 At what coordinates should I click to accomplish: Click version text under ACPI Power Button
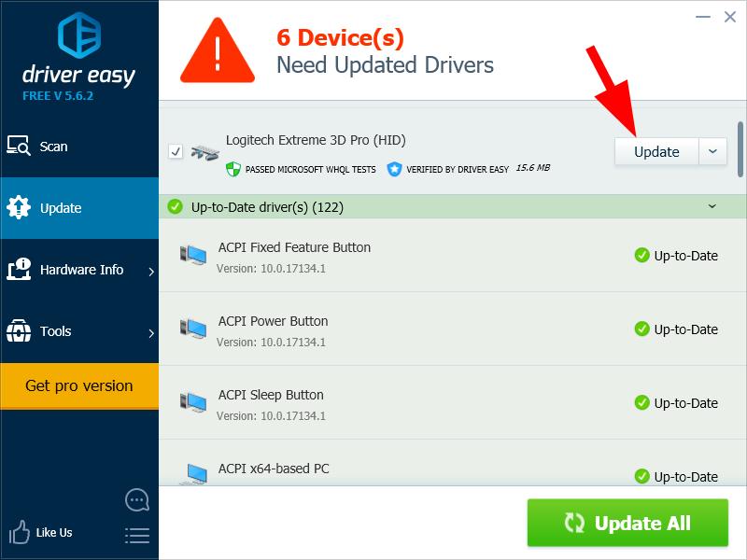(x=271, y=343)
